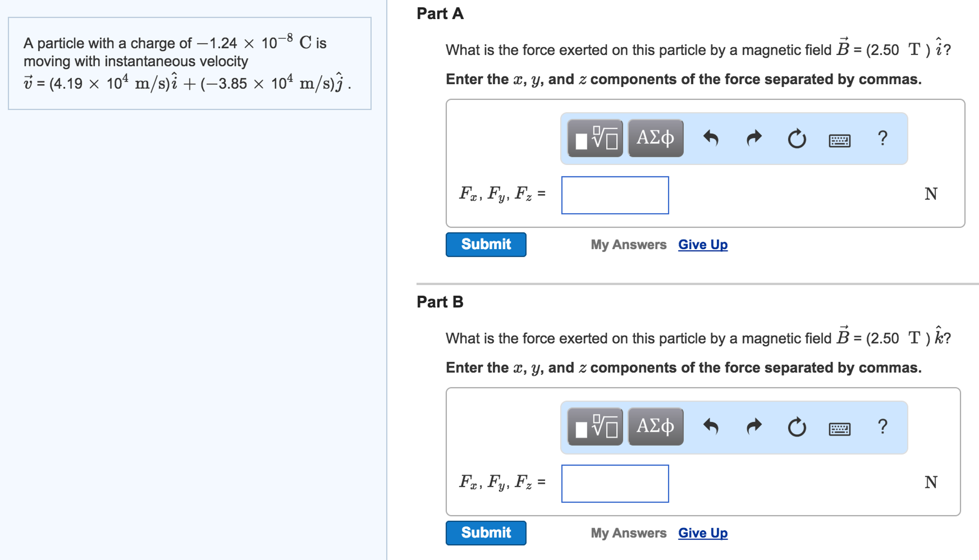This screenshot has width=979, height=560.
Task: View My Answers for Part A
Action: tap(628, 244)
